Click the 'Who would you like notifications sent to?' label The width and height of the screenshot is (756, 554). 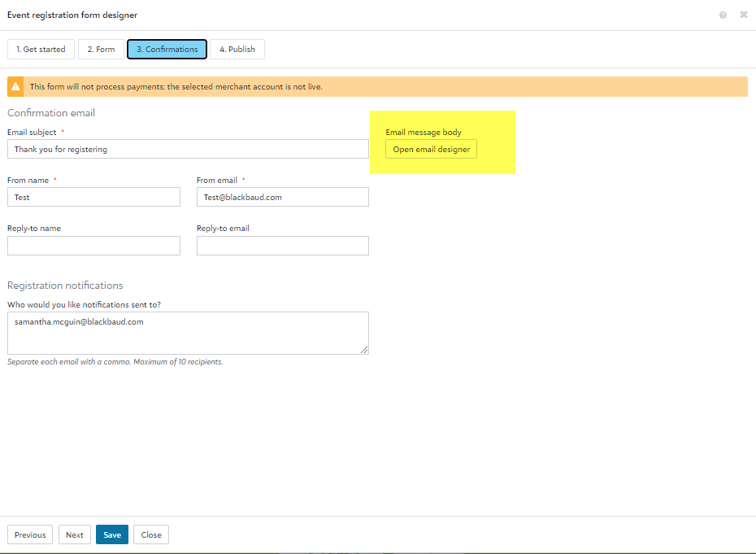(84, 304)
